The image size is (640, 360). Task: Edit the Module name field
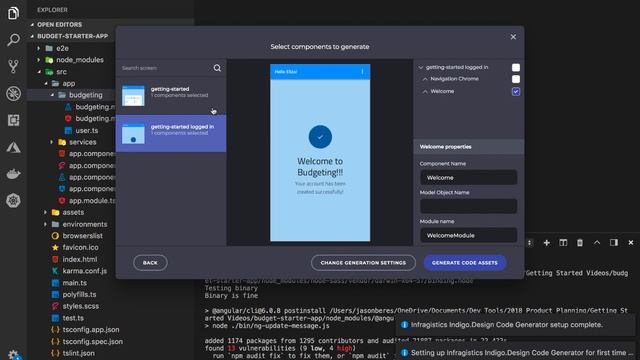tap(469, 236)
